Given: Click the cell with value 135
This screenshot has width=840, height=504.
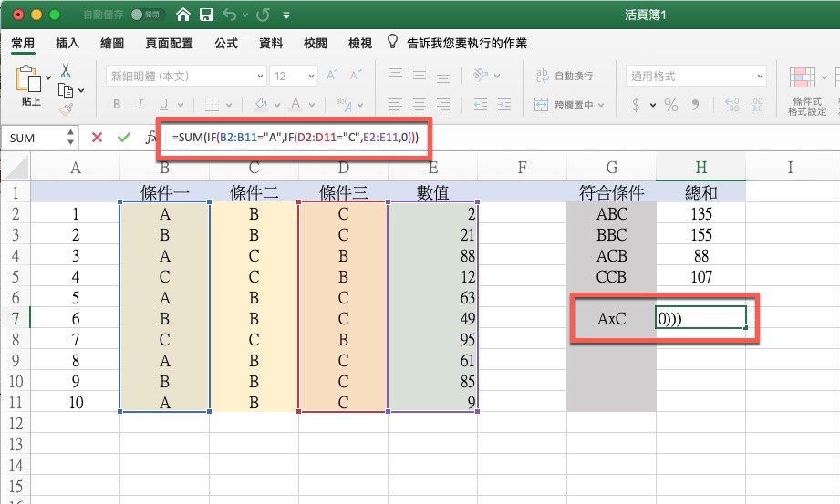Looking at the screenshot, I should 700,213.
